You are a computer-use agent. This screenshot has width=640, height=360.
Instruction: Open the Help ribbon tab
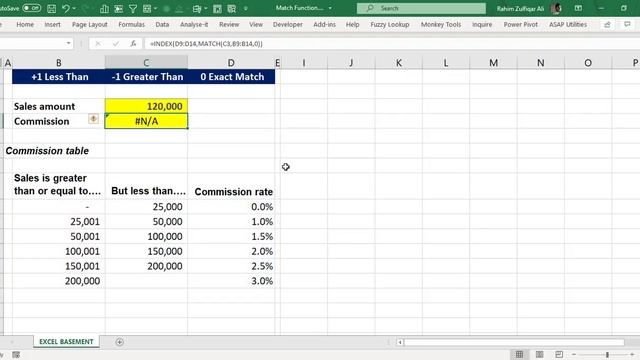(x=352, y=24)
